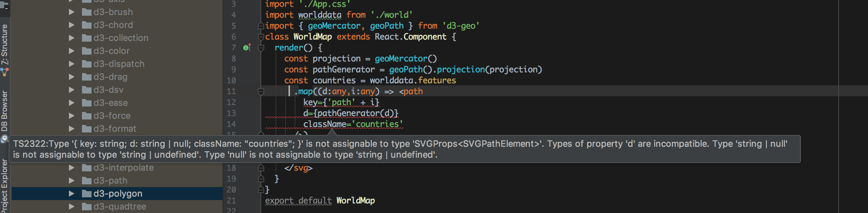
Task: Click the 'd3-geo' import string
Action: pyautogui.click(x=461, y=26)
